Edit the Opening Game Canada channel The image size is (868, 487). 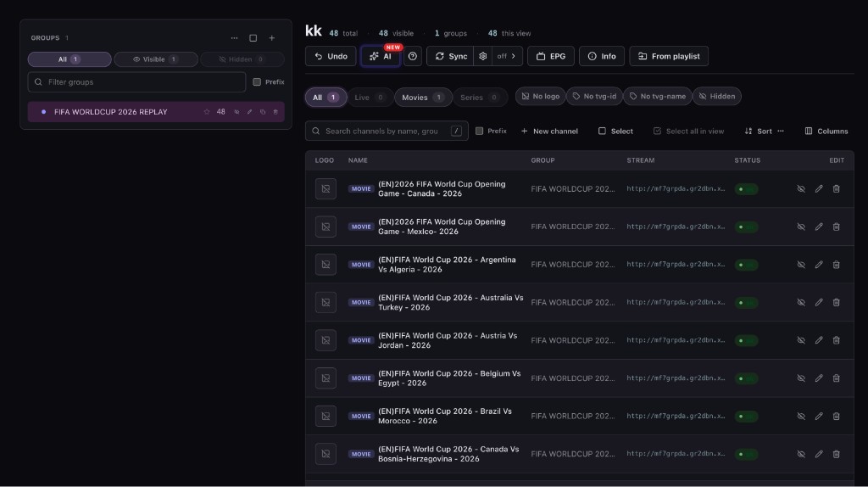(x=819, y=189)
